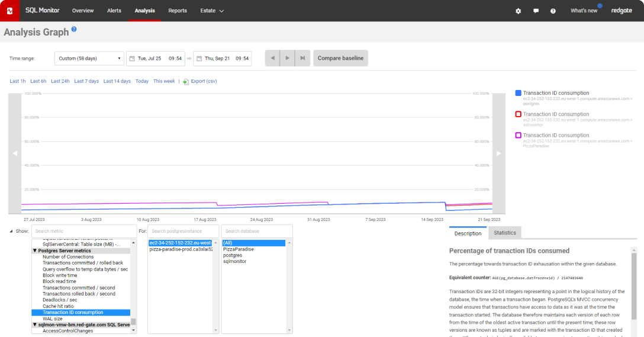
Task: Select the Last 24h link
Action: coord(60,81)
